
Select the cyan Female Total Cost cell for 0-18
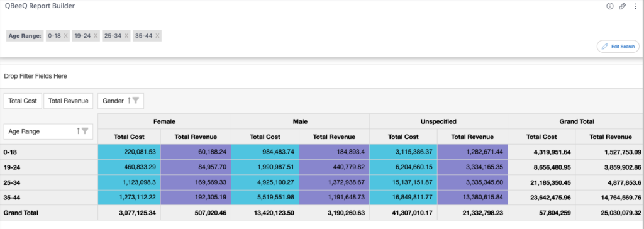(130, 152)
